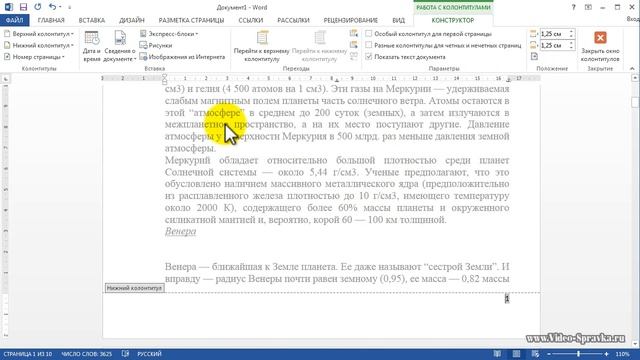This screenshot has height=360, width=640.
Task: Switch to the ГЛАВНАЯ tab
Action: [51, 20]
